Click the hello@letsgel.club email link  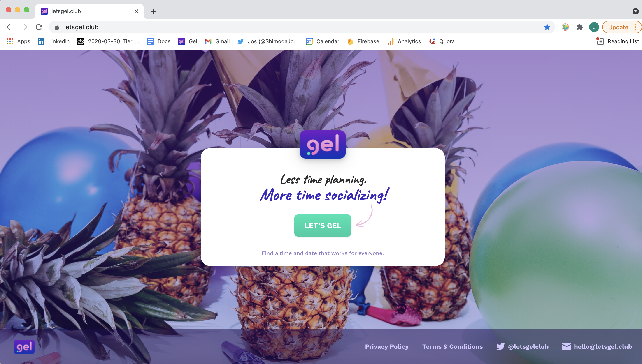click(x=597, y=346)
